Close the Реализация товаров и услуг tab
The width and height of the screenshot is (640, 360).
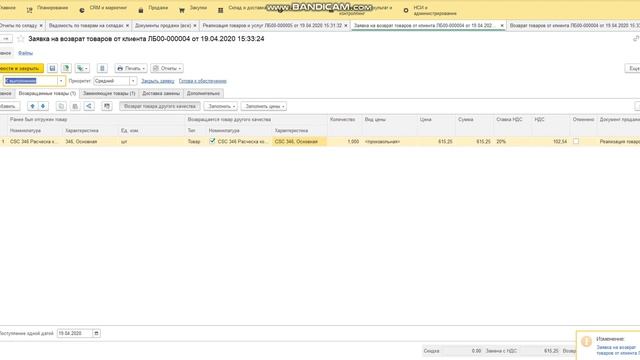(x=346, y=25)
